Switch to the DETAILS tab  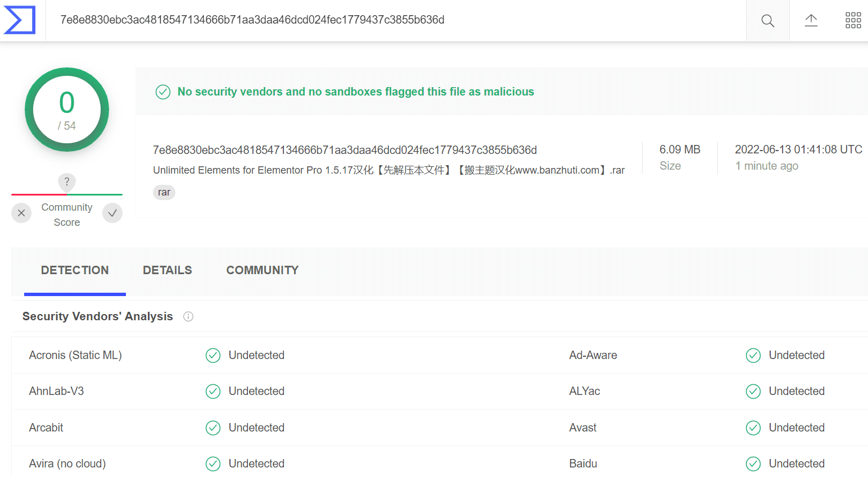(168, 270)
